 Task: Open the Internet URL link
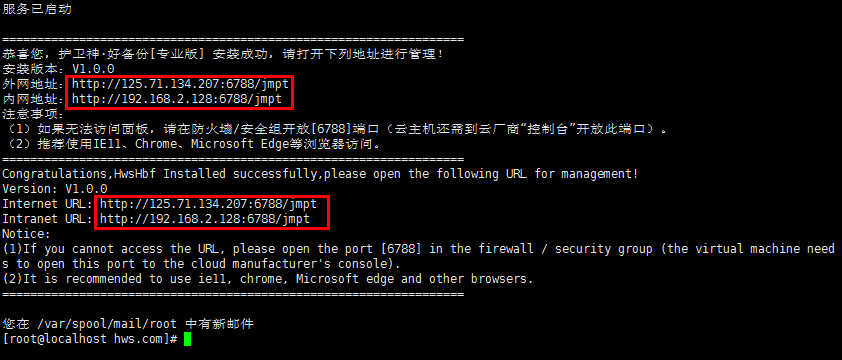pos(208,204)
